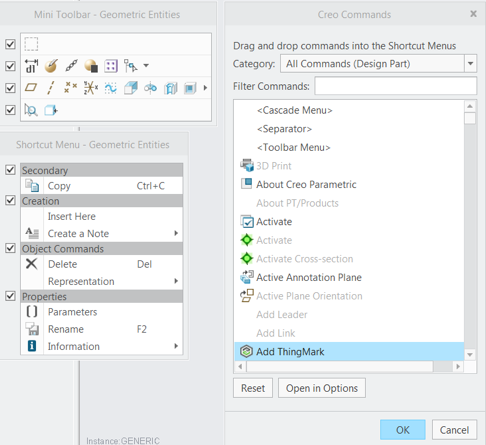
Task: Click the horizontal scroll right arrow
Action: tap(458, 366)
